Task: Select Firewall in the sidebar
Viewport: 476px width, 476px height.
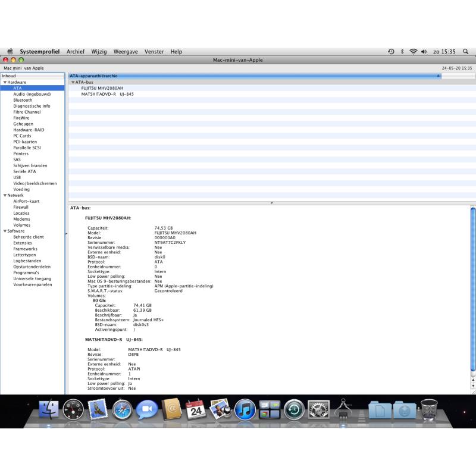Action: [x=21, y=207]
